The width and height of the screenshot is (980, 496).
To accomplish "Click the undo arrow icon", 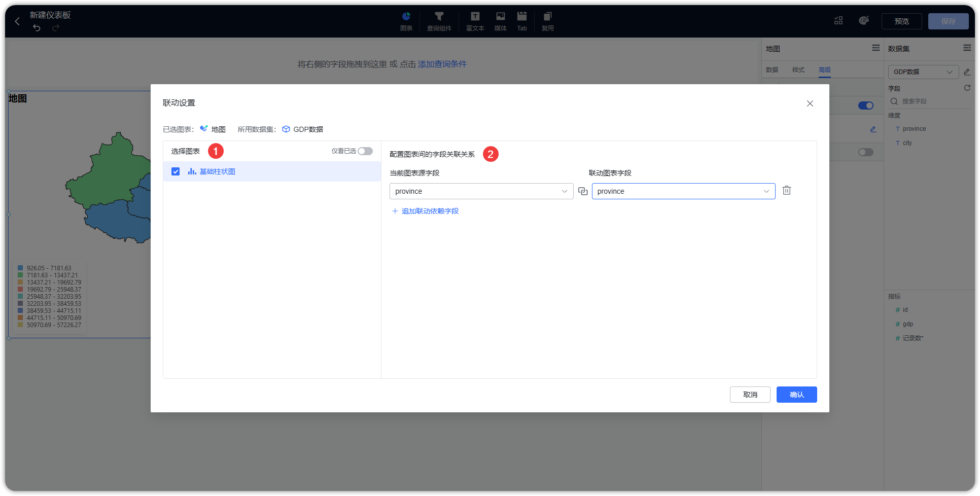I will coord(36,28).
